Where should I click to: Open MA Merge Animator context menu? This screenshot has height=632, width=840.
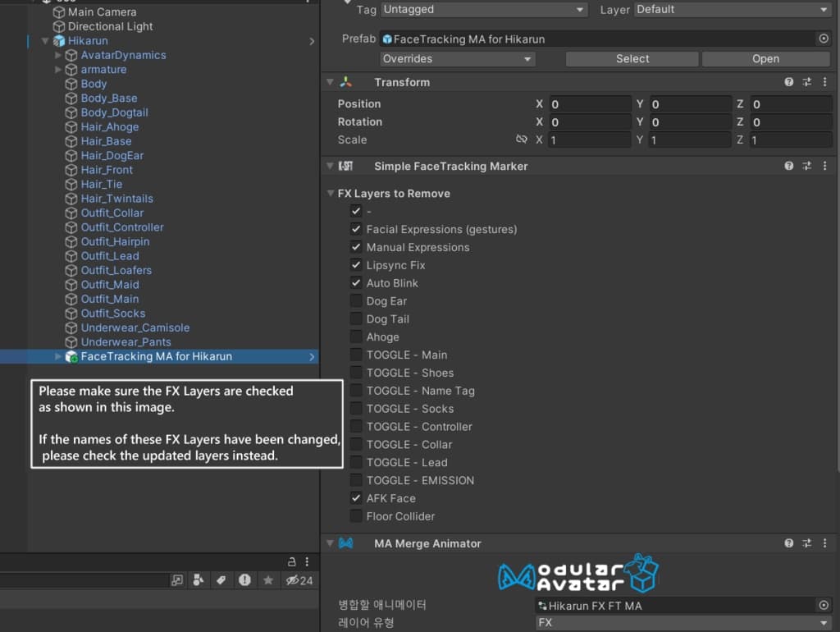point(824,543)
